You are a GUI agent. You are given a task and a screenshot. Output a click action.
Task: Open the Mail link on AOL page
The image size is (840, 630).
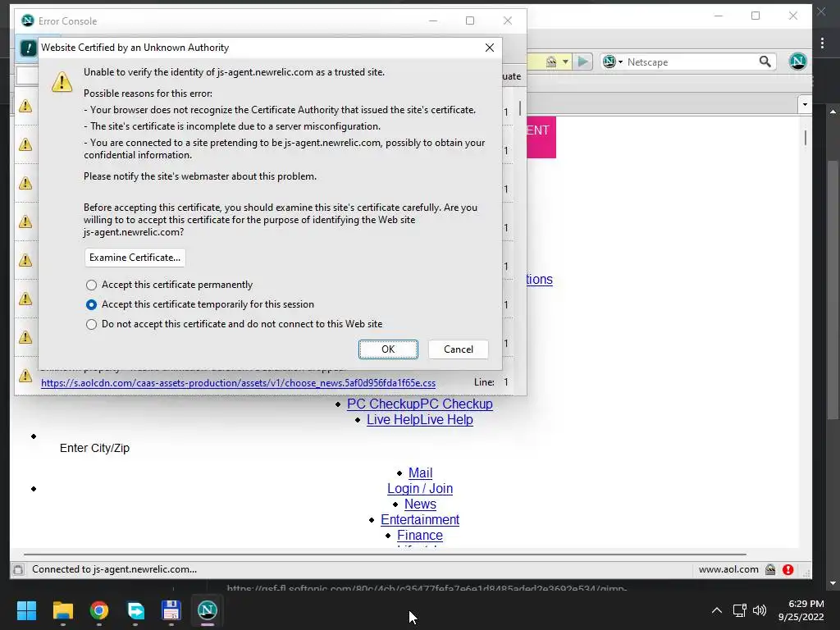[420, 473]
